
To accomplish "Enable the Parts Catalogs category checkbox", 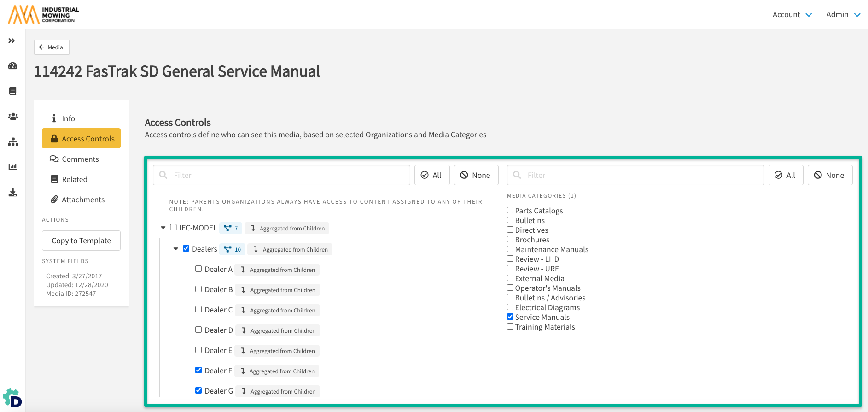I will click(510, 210).
